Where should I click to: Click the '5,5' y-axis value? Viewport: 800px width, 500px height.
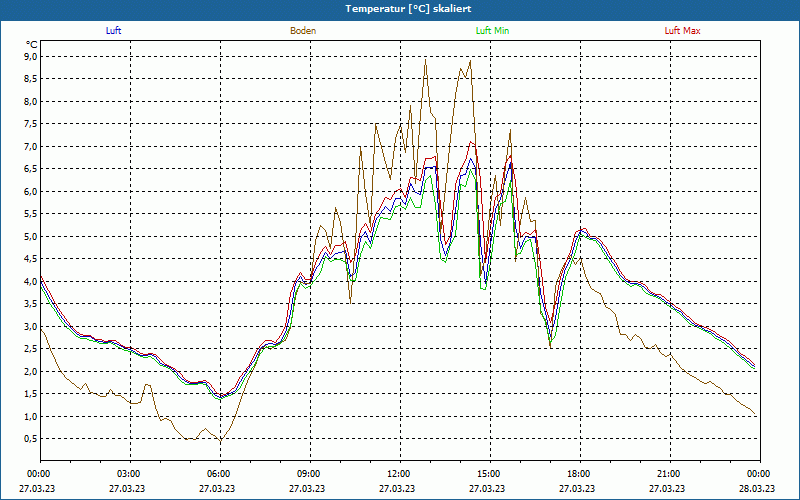[31, 214]
